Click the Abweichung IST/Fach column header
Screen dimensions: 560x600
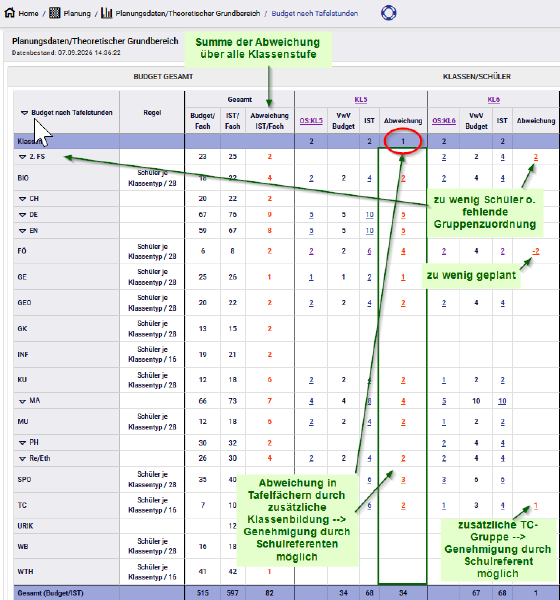(x=269, y=121)
